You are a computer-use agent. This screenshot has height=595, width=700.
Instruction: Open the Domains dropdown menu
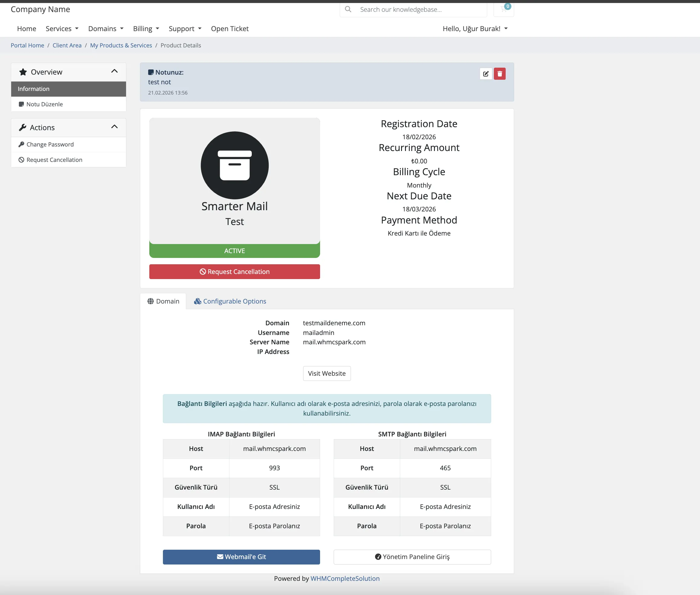tap(106, 29)
